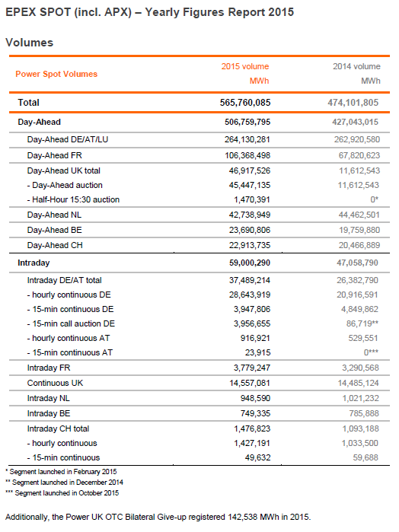
Task: Click the Intraday section row label
Action: coord(34,263)
